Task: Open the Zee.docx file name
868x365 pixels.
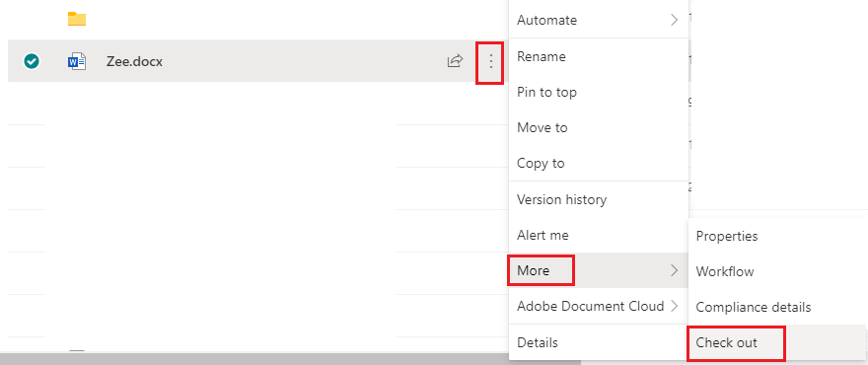Action: [134, 61]
